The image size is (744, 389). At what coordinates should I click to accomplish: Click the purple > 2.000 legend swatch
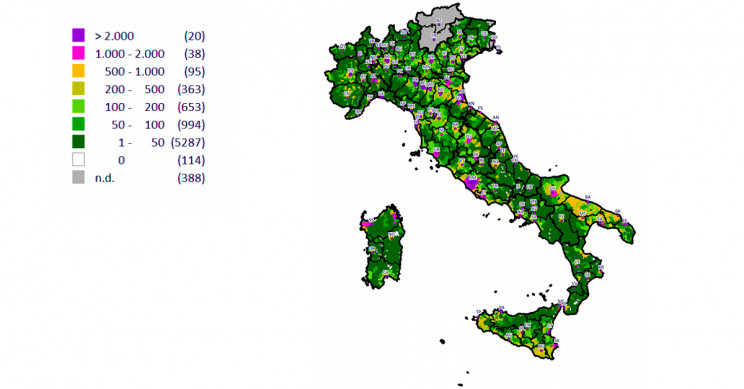(x=78, y=36)
